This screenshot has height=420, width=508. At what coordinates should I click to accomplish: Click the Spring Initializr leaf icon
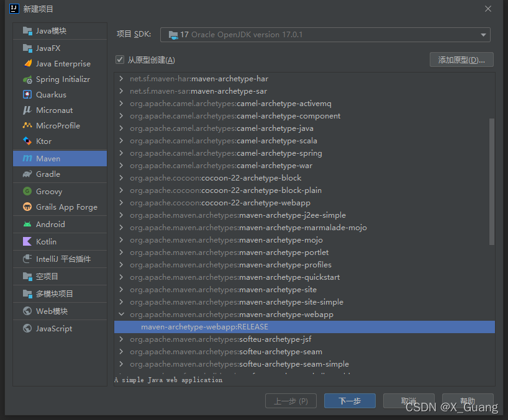click(27, 79)
